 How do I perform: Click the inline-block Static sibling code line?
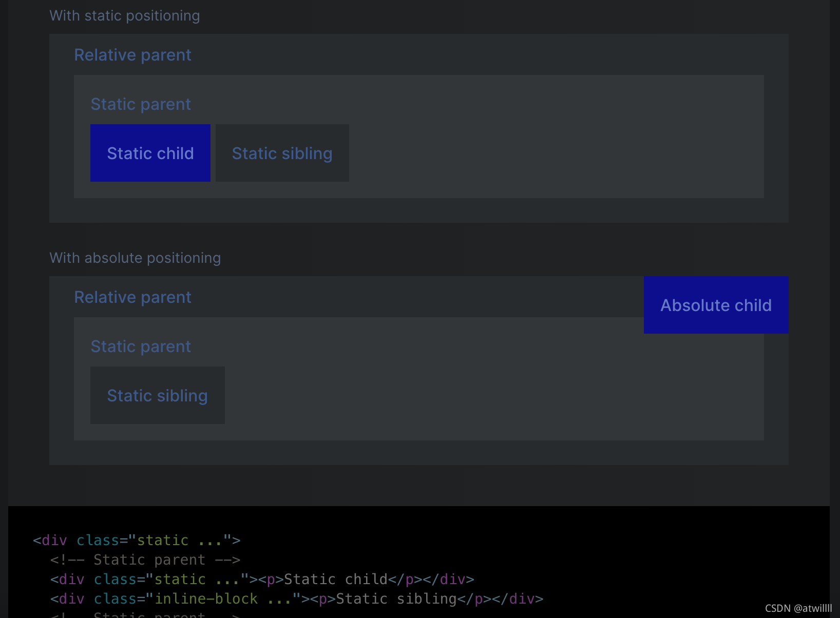point(297,599)
